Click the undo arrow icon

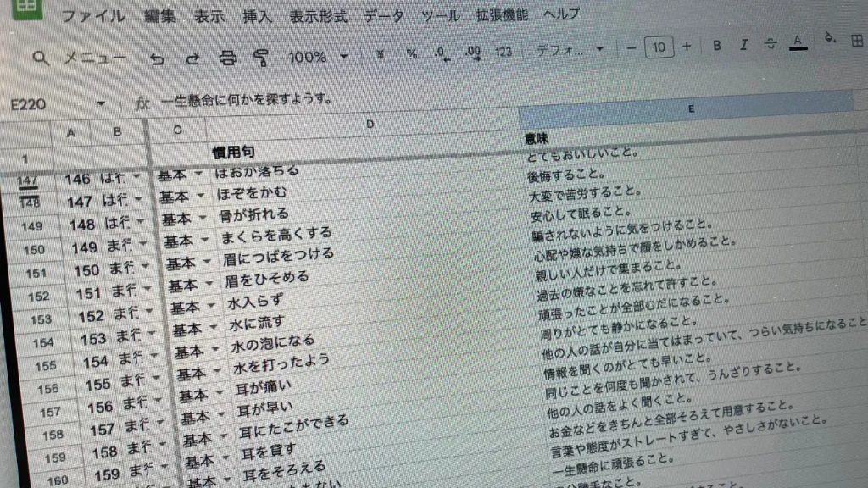[x=156, y=58]
